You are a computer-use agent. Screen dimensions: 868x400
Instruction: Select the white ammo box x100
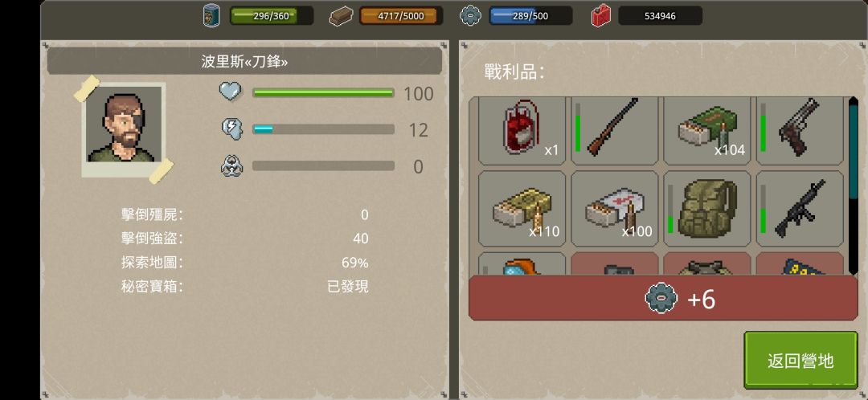(615, 209)
